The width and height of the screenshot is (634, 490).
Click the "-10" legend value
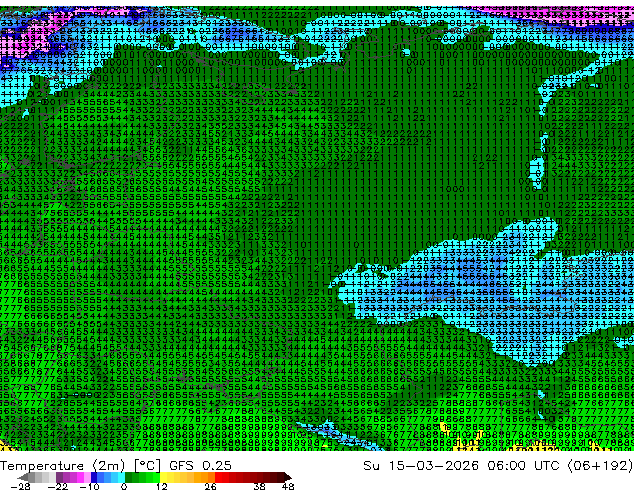(x=89, y=486)
